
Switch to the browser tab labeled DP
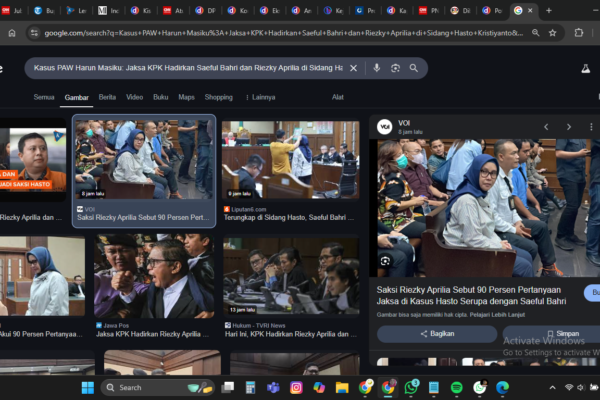[205, 11]
